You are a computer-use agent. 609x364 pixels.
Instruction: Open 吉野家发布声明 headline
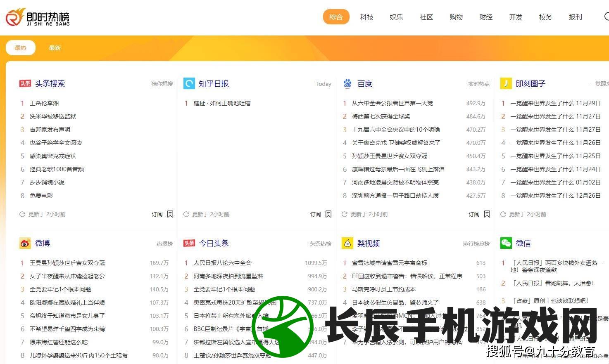(50, 130)
